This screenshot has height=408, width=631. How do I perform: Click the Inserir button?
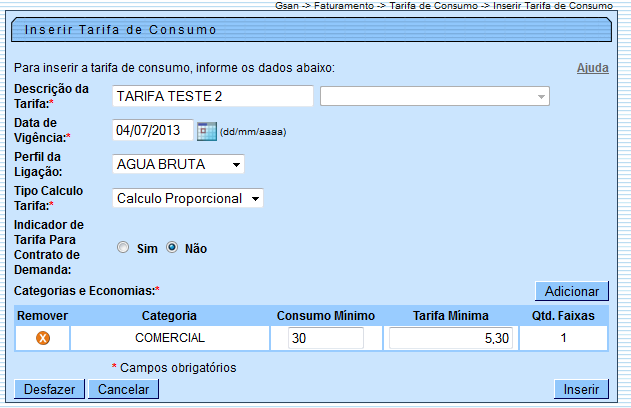(x=581, y=389)
